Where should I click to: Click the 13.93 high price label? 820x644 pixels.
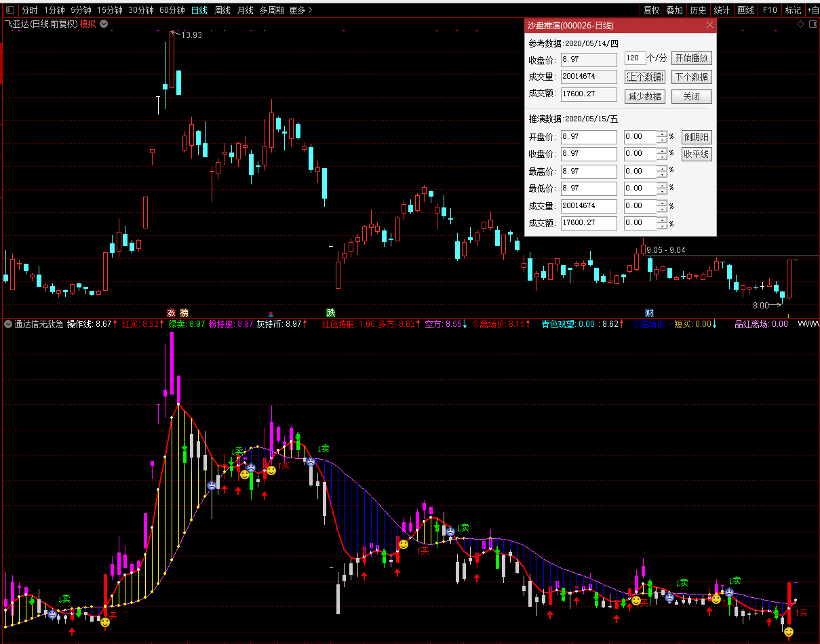point(192,35)
